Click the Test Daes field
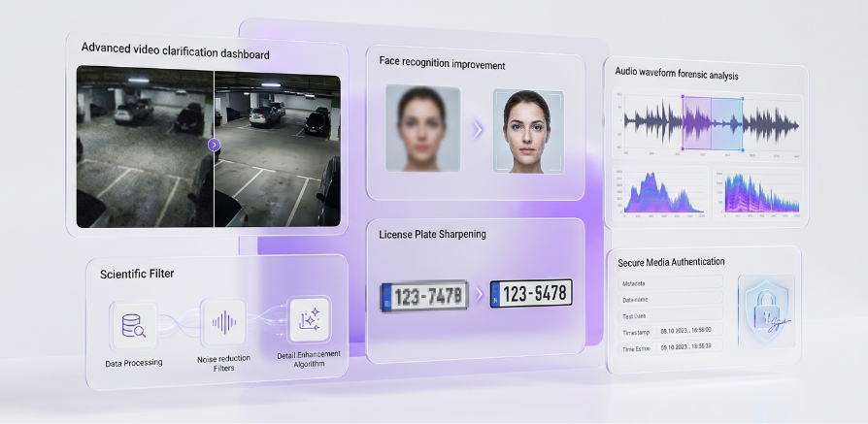 pyautogui.click(x=670, y=315)
